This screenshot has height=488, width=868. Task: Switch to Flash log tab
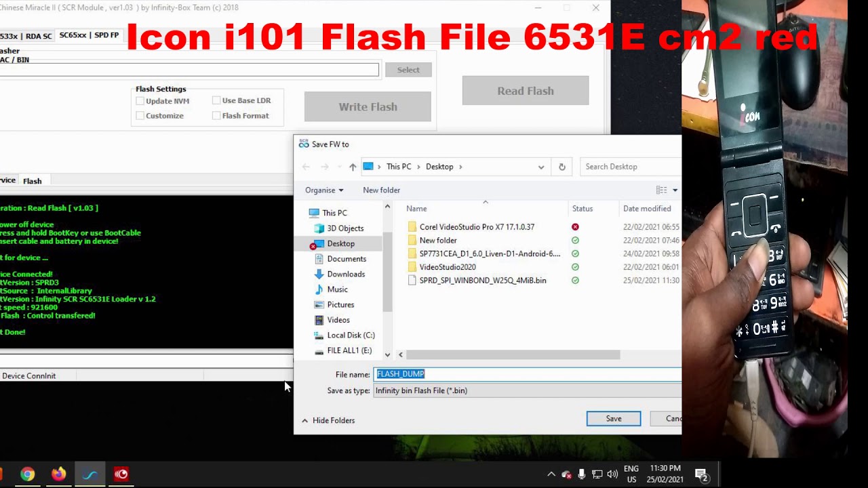pyautogui.click(x=32, y=181)
